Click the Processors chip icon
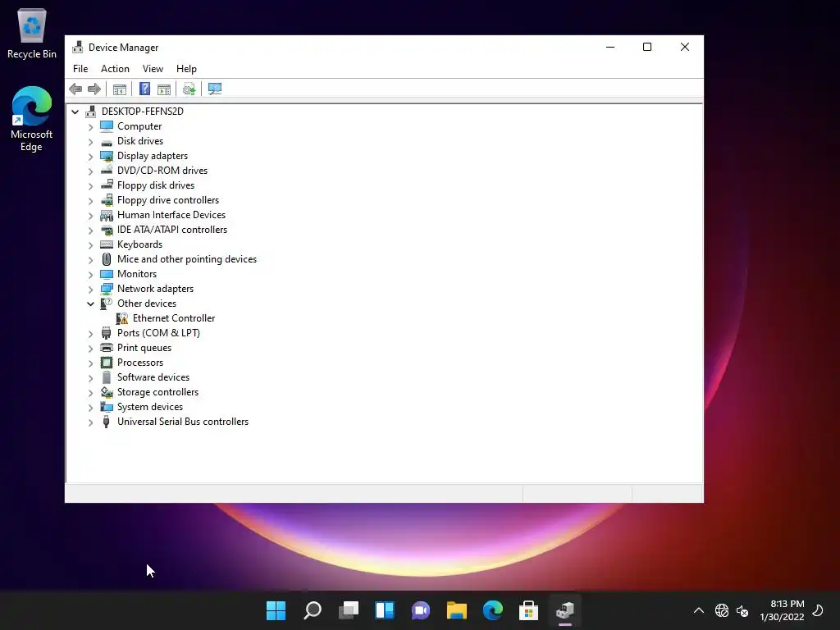840x630 pixels. point(107,363)
